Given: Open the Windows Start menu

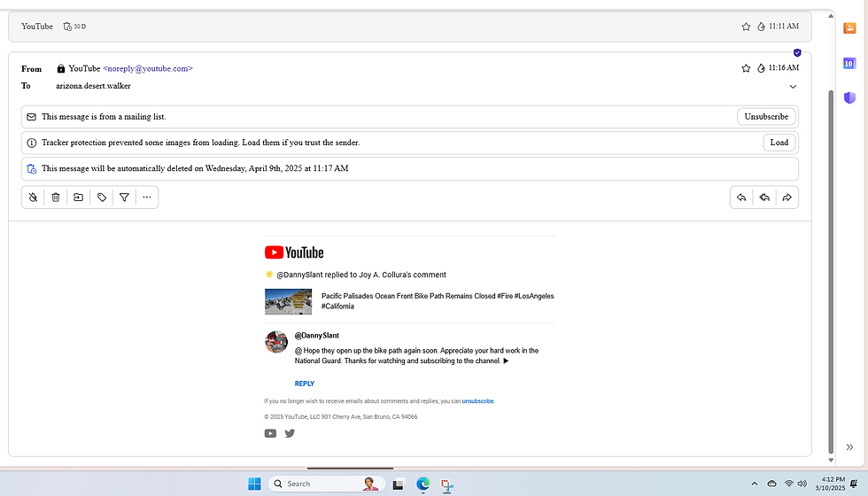Looking at the screenshot, I should [x=255, y=484].
